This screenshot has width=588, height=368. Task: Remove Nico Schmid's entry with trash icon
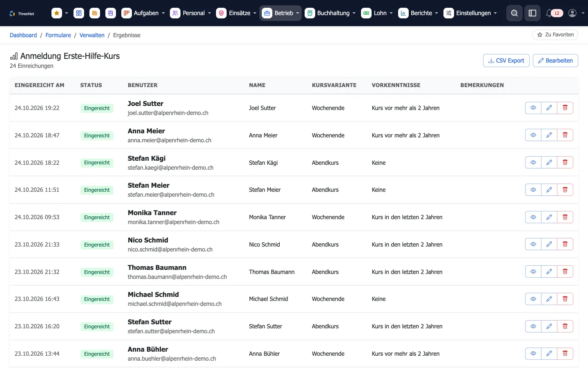565,244
